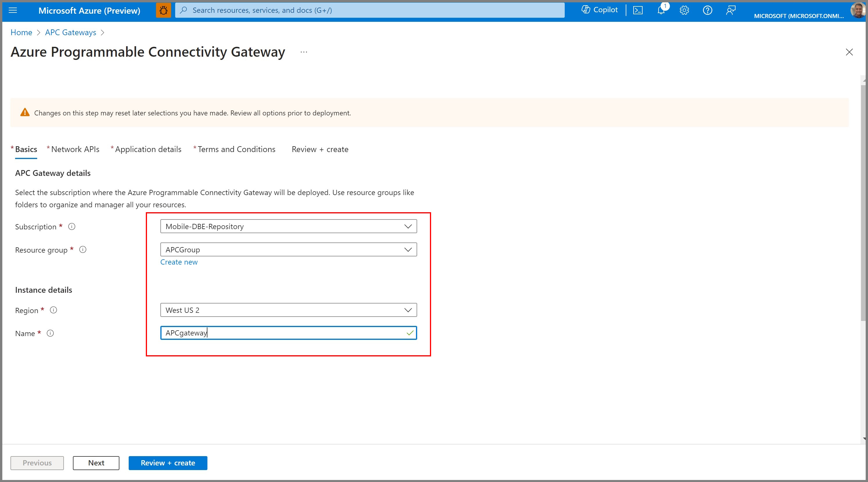
Task: Click the Instance details heading
Action: (44, 290)
